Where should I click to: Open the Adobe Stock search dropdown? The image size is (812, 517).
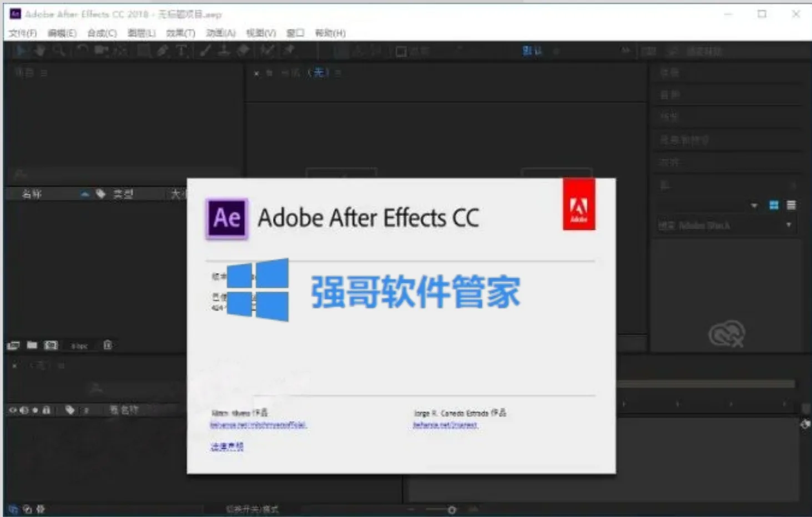(788, 225)
